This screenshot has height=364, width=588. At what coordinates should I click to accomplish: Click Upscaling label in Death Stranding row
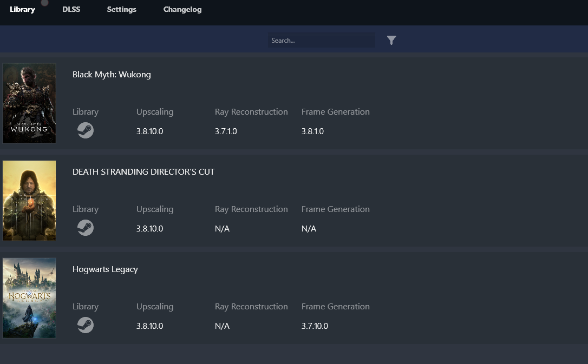[x=155, y=209]
